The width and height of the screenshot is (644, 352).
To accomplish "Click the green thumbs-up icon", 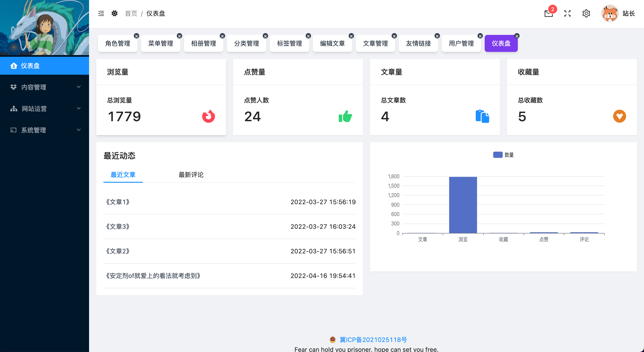I will (x=345, y=116).
